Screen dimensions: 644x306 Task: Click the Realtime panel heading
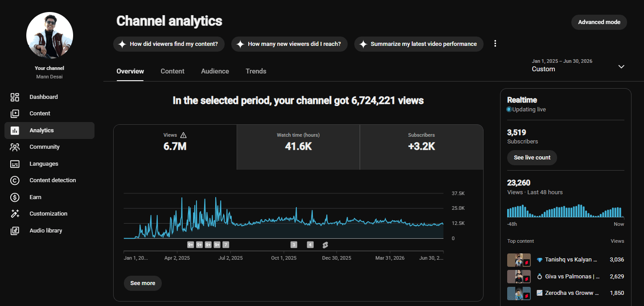click(x=522, y=100)
